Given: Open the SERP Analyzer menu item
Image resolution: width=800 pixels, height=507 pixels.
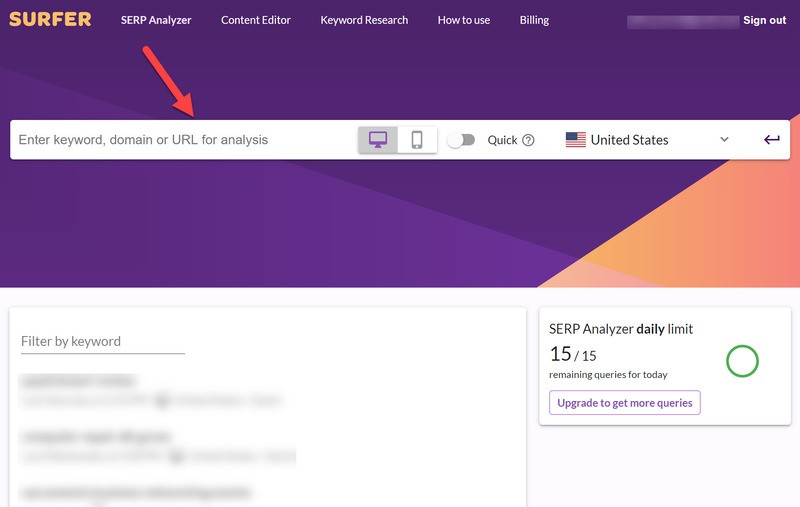Looking at the screenshot, I should [156, 20].
